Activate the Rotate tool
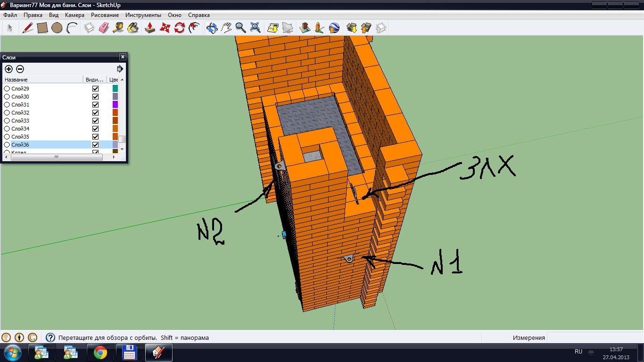The height and width of the screenshot is (362, 644). coord(179,28)
